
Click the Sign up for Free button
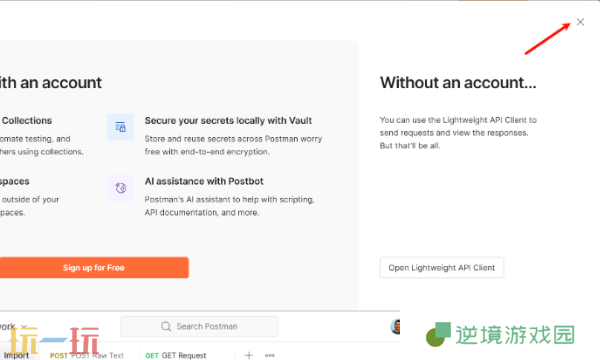[94, 267]
